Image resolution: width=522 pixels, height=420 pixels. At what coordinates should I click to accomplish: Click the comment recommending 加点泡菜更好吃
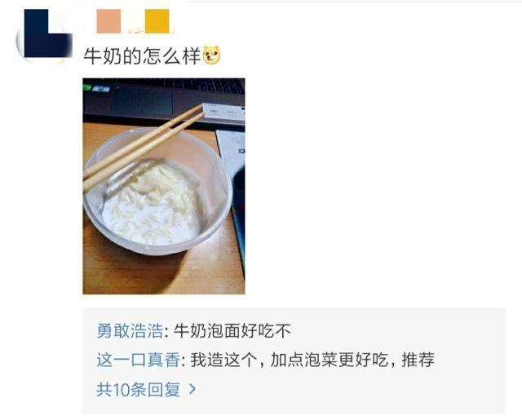pyautogui.click(x=312, y=360)
